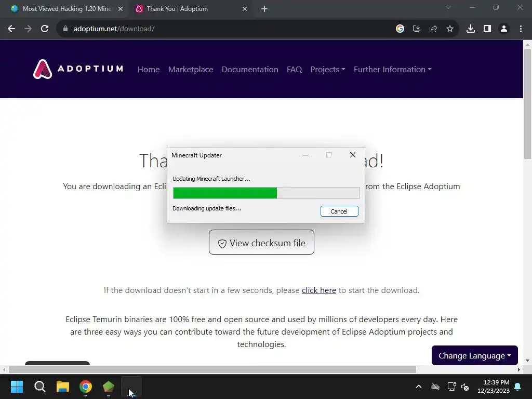Click View checksum file button
This screenshot has height=399, width=532.
click(262, 242)
